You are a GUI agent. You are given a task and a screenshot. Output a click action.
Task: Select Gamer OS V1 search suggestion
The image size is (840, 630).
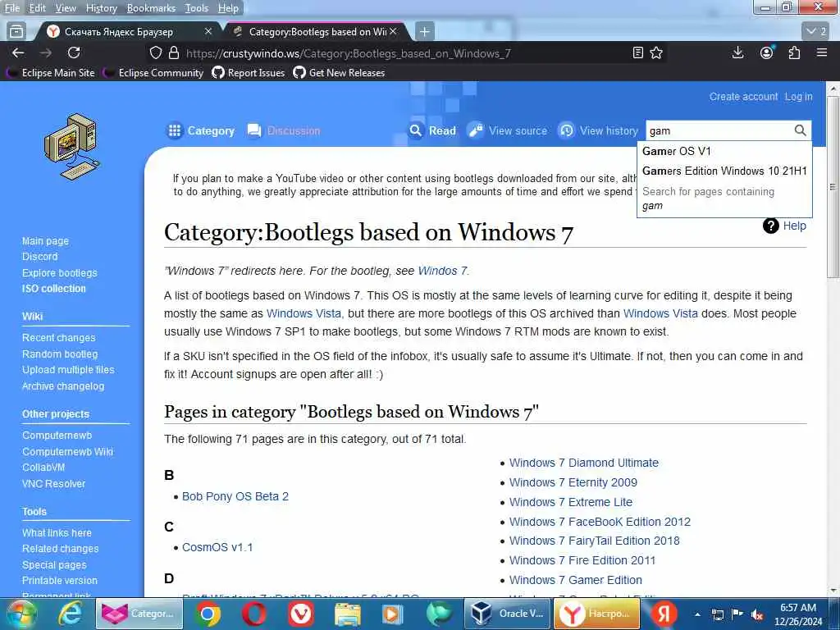coord(724,151)
